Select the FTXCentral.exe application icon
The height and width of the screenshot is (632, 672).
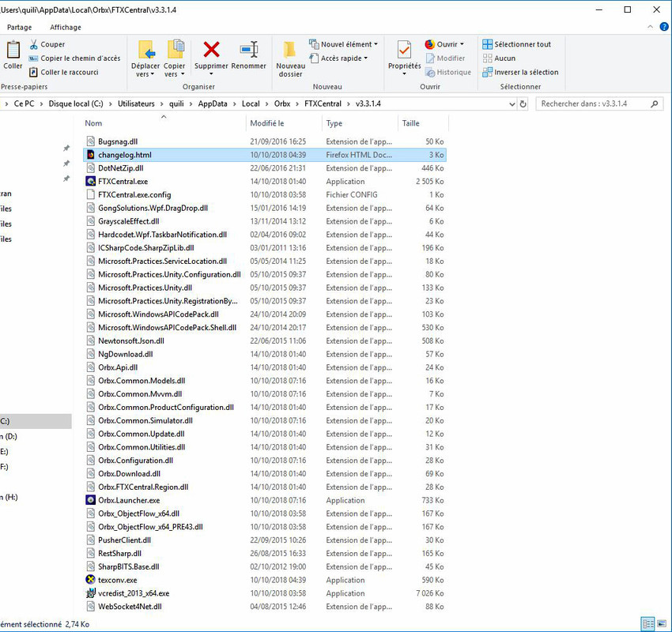click(90, 181)
